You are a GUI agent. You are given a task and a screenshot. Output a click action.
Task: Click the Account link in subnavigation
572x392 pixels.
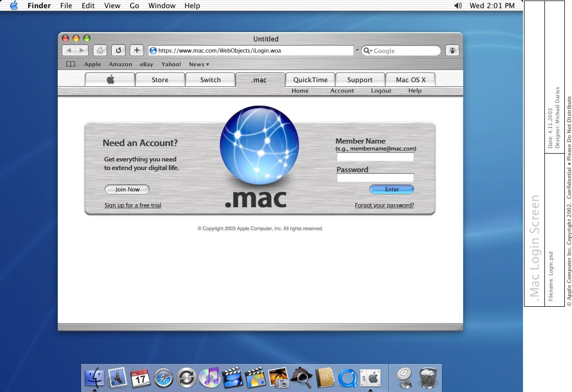342,91
